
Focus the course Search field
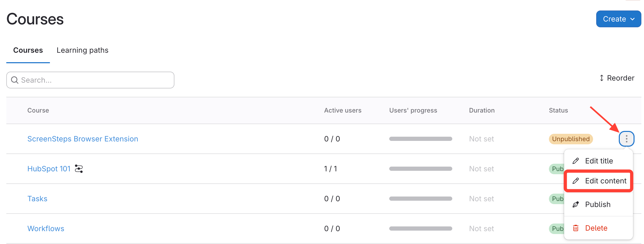(95, 80)
